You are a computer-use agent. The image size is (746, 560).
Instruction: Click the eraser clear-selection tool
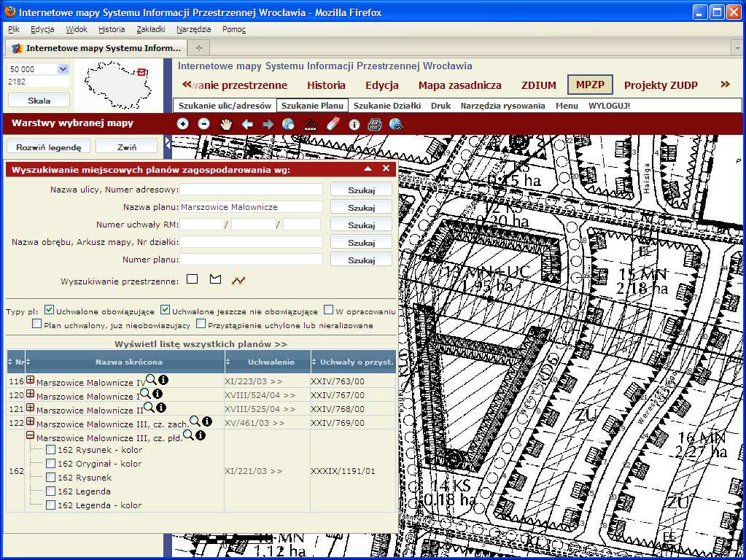pos(333,124)
